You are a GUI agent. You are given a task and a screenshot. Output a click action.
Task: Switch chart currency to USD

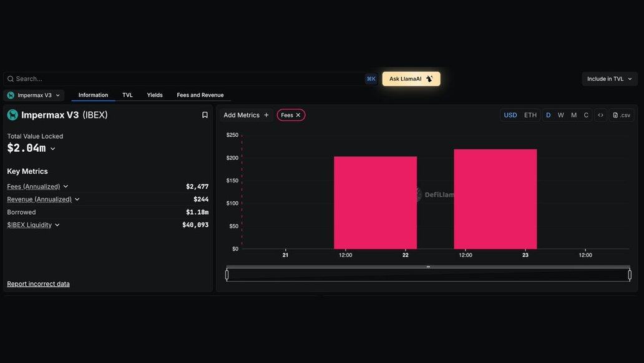[x=510, y=115]
